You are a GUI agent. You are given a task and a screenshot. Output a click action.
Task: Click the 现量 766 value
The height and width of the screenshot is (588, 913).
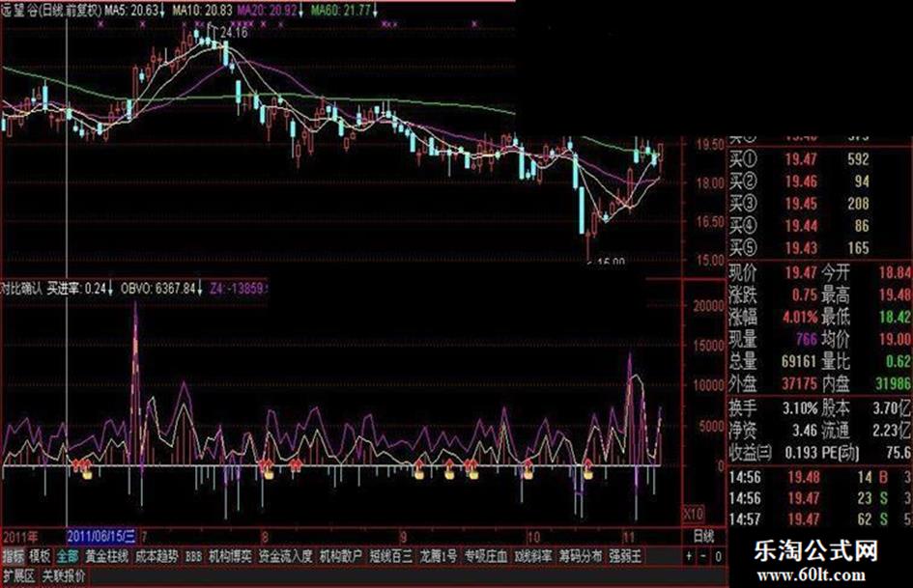(807, 339)
